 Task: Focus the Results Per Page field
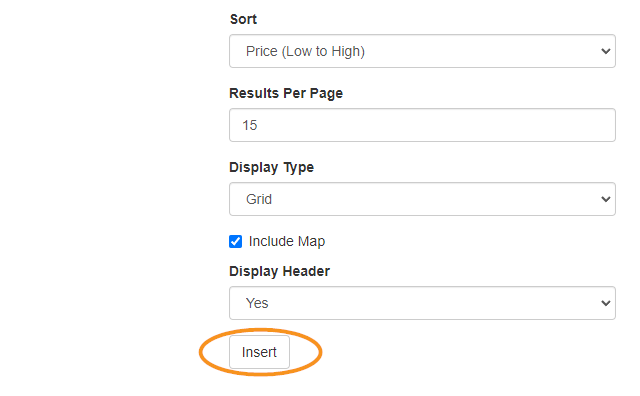coord(422,125)
